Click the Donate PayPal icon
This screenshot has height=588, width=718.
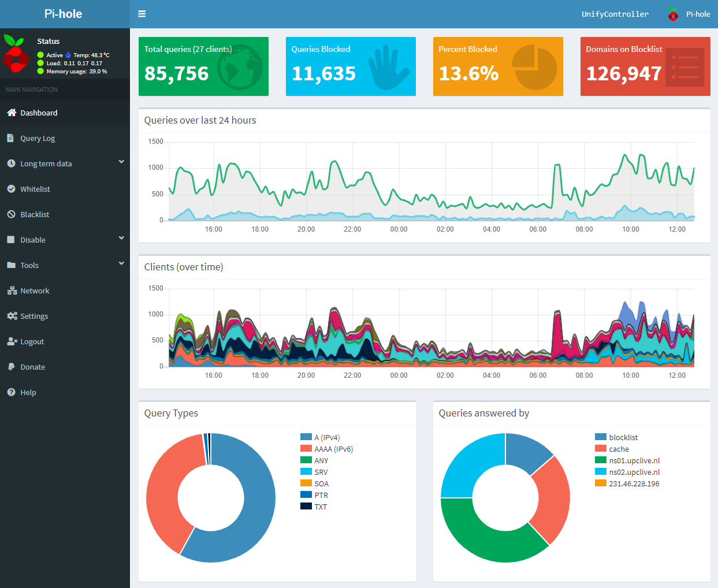tap(11, 367)
